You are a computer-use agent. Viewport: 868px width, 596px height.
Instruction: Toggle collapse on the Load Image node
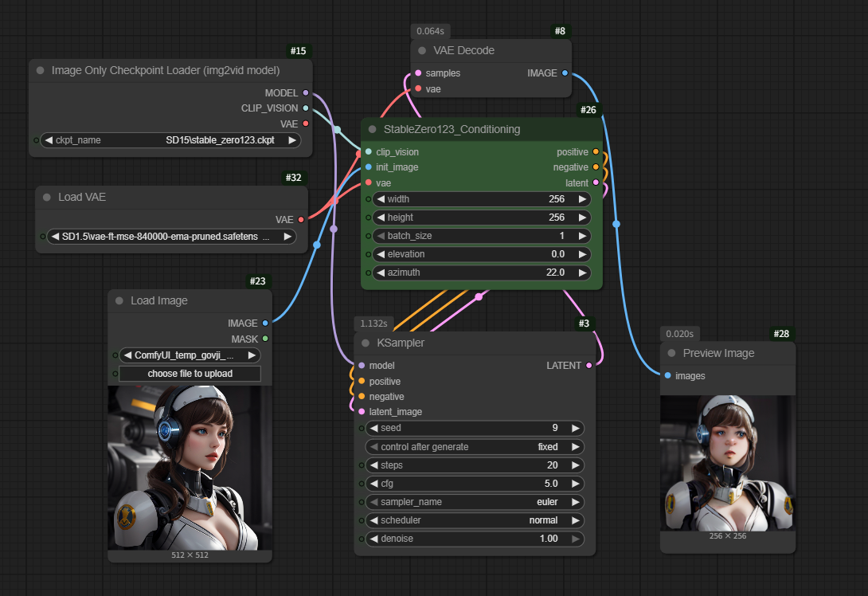[119, 301]
